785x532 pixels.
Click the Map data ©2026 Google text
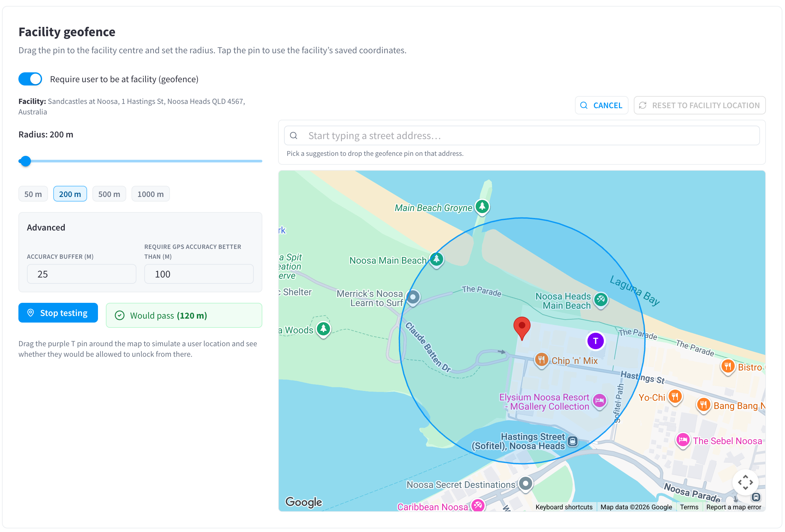636,507
